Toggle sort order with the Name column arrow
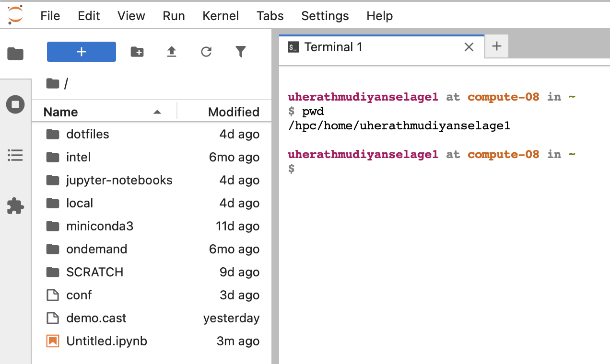The height and width of the screenshot is (364, 610). point(157,112)
